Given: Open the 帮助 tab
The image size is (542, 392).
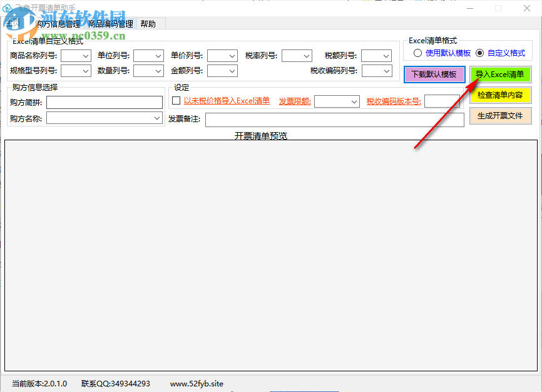Looking at the screenshot, I should (148, 24).
